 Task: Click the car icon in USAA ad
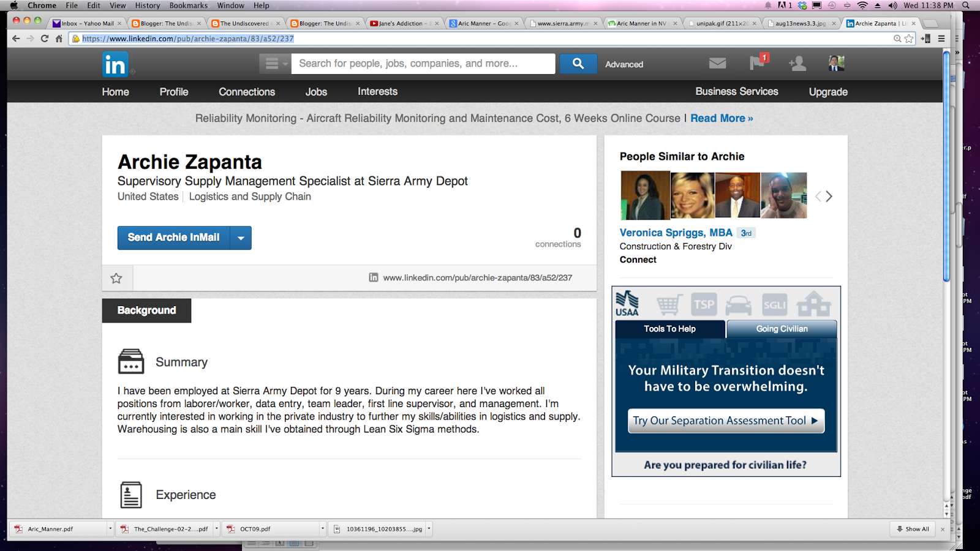pos(739,304)
